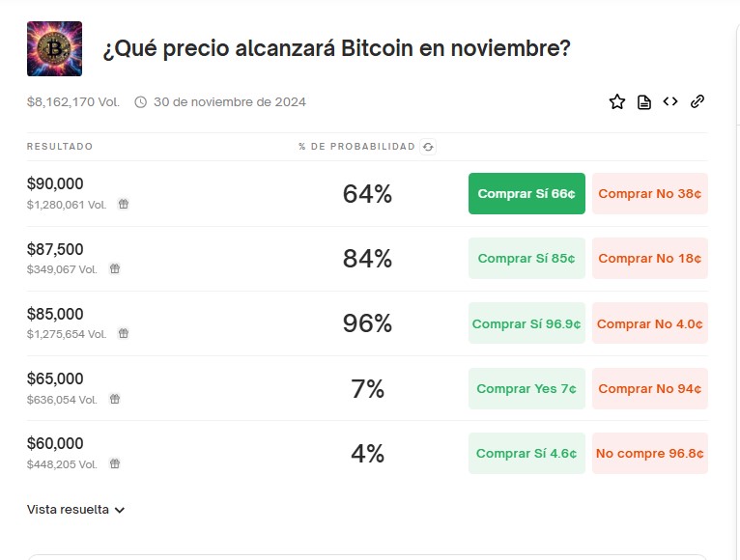Click gift icon beside $65,000 volume
Image resolution: width=740 pixels, height=560 pixels.
coord(115,399)
